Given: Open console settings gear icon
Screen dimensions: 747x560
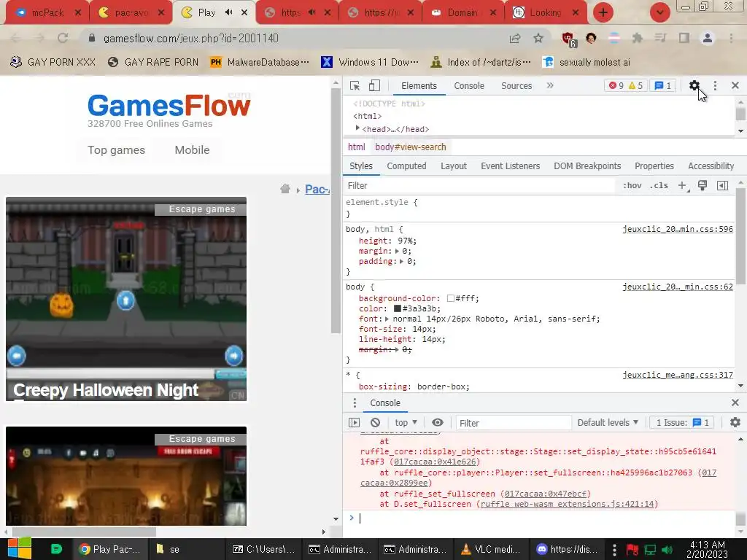Looking at the screenshot, I should click(x=735, y=422).
